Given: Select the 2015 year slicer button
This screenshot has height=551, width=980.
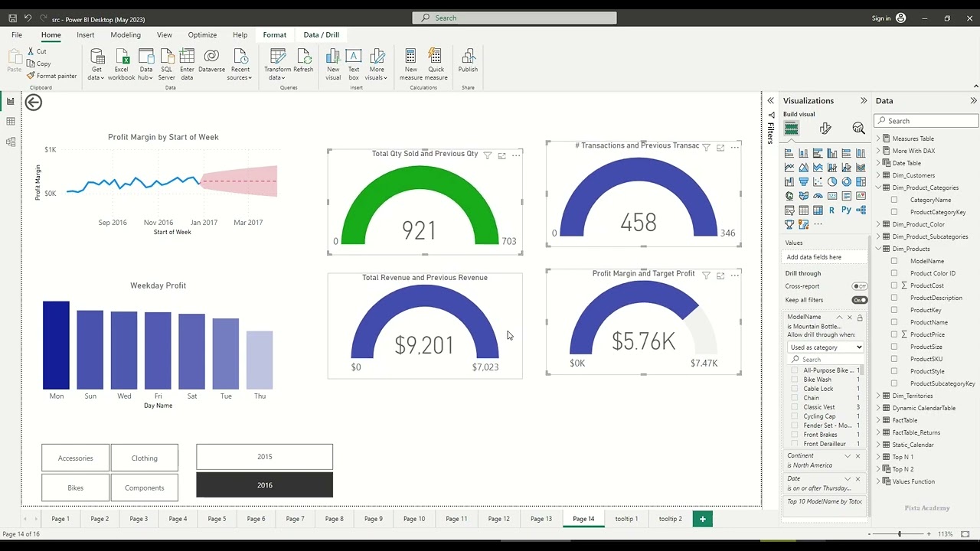Looking at the screenshot, I should 264,457.
